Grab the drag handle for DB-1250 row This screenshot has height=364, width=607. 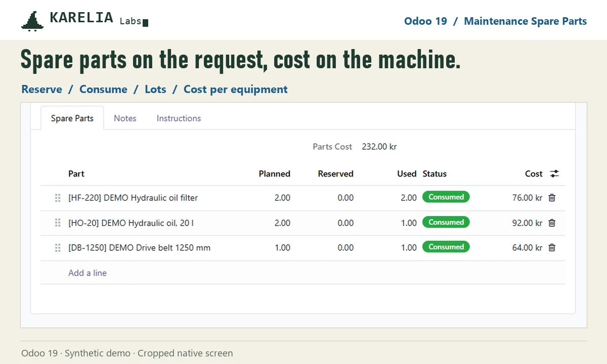[x=58, y=248]
